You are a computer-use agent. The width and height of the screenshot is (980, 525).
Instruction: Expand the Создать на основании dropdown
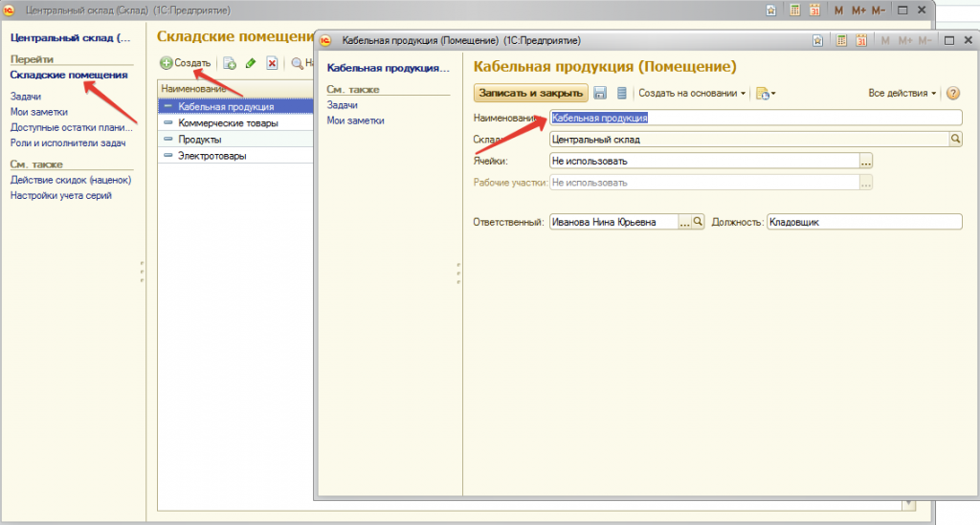(693, 93)
